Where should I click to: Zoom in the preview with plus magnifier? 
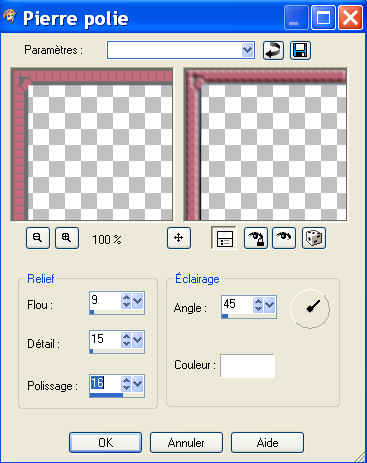(67, 238)
